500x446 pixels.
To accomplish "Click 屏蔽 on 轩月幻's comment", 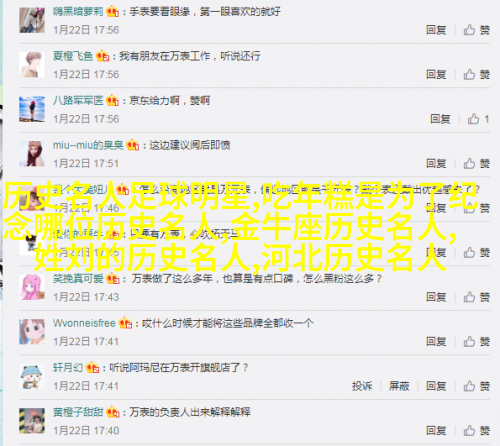I will coord(399,386).
